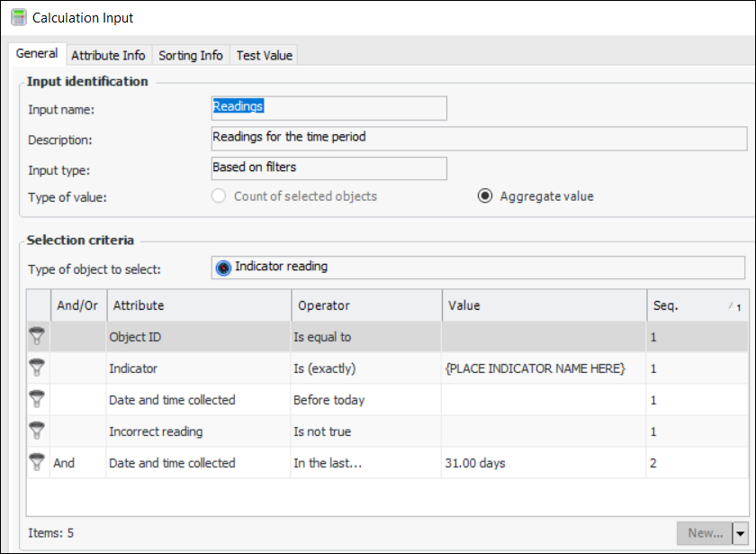This screenshot has width=756, height=554.
Task: Select the {PLACE INDICATOR NAME HERE} value cell
Action: click(535, 368)
